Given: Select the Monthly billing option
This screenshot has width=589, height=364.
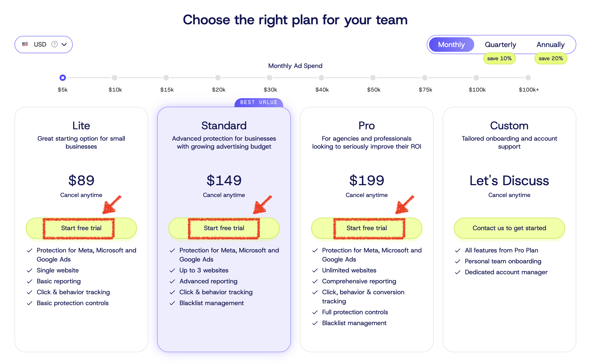Looking at the screenshot, I should pos(451,45).
